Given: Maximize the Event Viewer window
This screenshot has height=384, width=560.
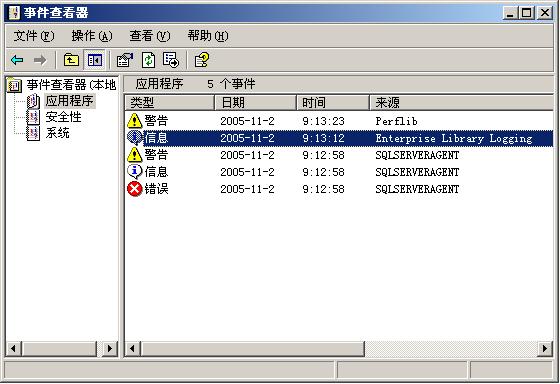Looking at the screenshot, I should click(x=526, y=13).
